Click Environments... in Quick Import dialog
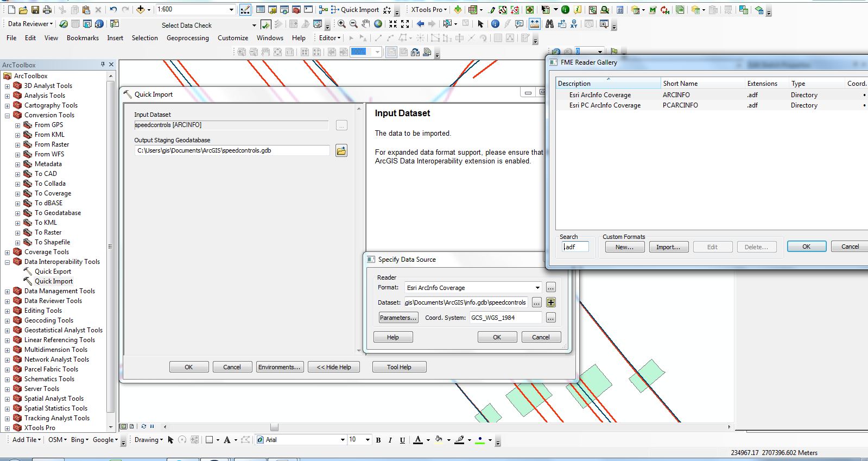Image resolution: width=868 pixels, height=461 pixels. [279, 367]
